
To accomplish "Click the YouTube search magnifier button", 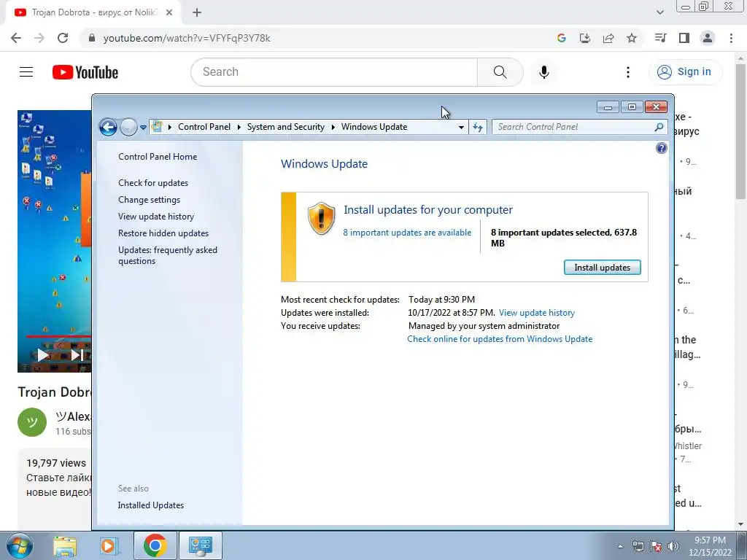I will tap(500, 72).
